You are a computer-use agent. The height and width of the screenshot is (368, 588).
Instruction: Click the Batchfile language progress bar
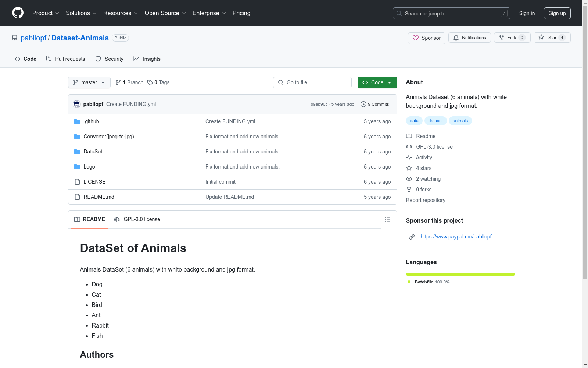click(460, 274)
